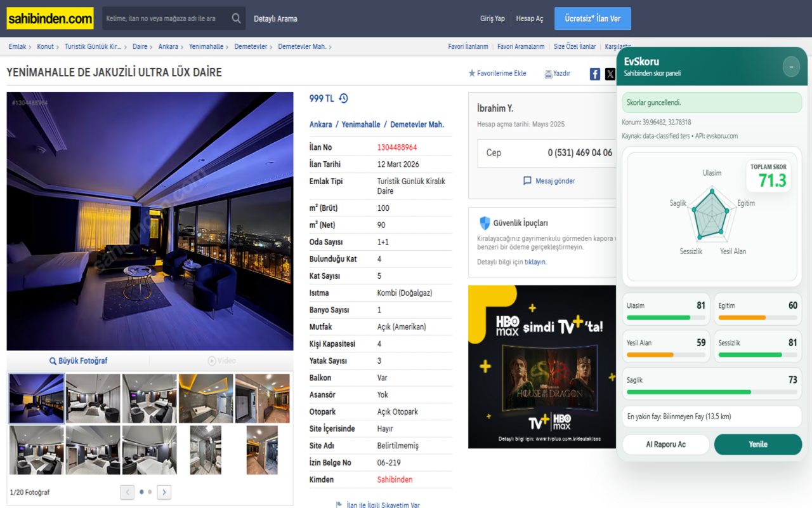Image resolution: width=812 pixels, height=508 pixels.
Task: Click the listing number 1304488964
Action: click(397, 147)
